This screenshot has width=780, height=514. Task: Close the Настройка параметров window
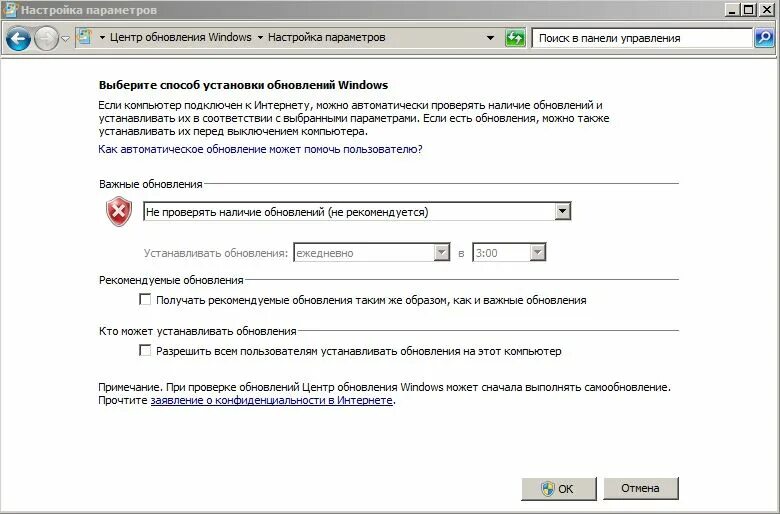click(x=767, y=9)
